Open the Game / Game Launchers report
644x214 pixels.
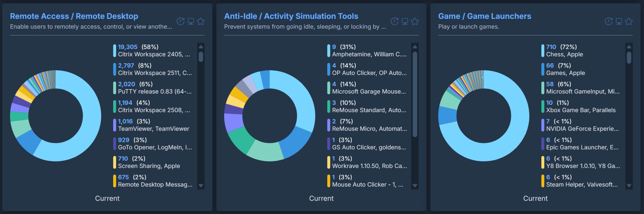pyautogui.click(x=485, y=16)
